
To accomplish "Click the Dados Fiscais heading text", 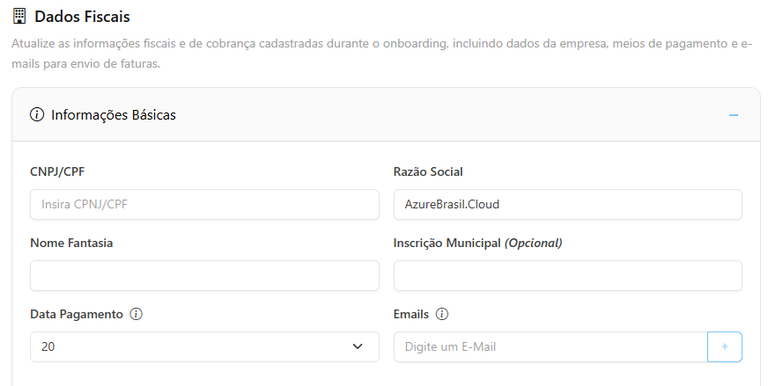I will coord(82,17).
